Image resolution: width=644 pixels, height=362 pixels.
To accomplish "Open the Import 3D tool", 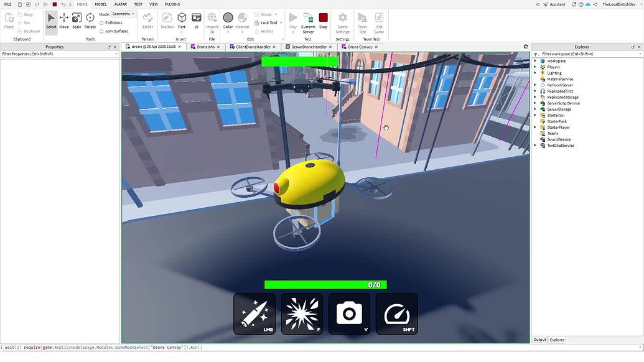I will tap(212, 19).
